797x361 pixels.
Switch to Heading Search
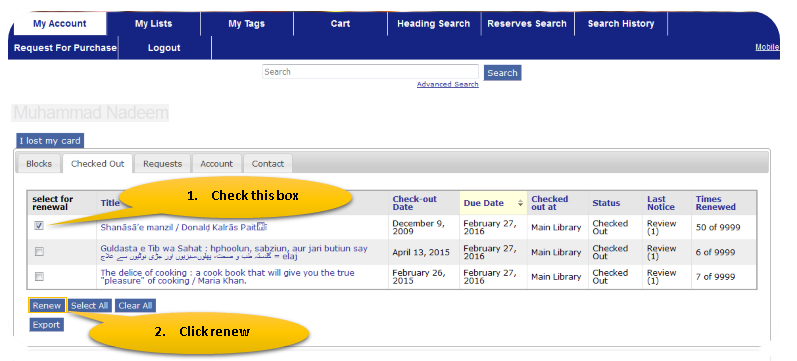434,23
